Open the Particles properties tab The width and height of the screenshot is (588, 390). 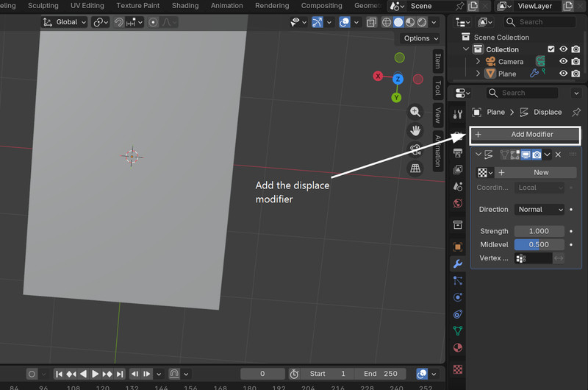pos(457,281)
